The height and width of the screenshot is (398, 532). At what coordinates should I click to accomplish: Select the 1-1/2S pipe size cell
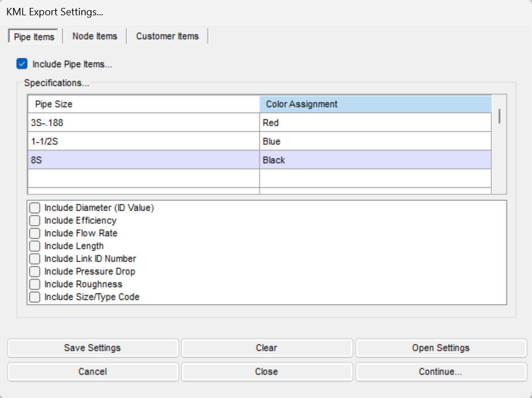(x=144, y=141)
